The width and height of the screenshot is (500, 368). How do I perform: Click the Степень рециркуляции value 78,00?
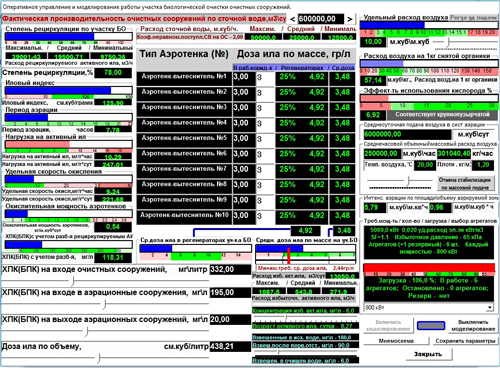click(113, 73)
